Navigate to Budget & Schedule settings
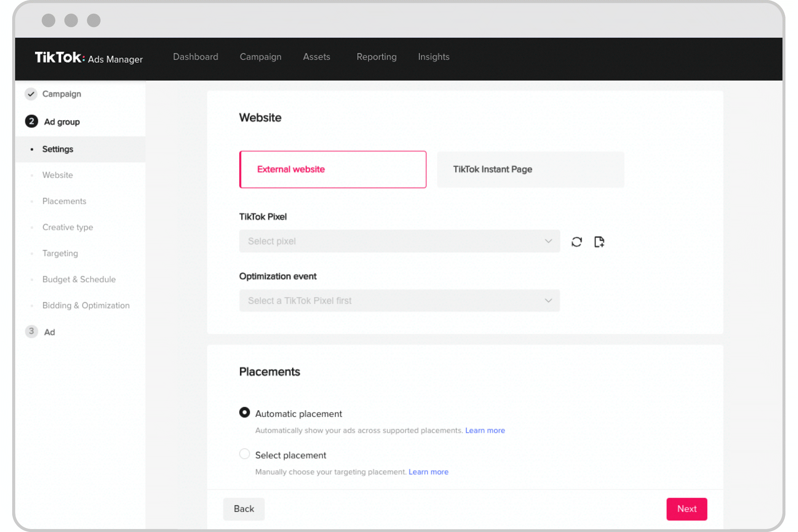This screenshot has width=798, height=532. 78,279
